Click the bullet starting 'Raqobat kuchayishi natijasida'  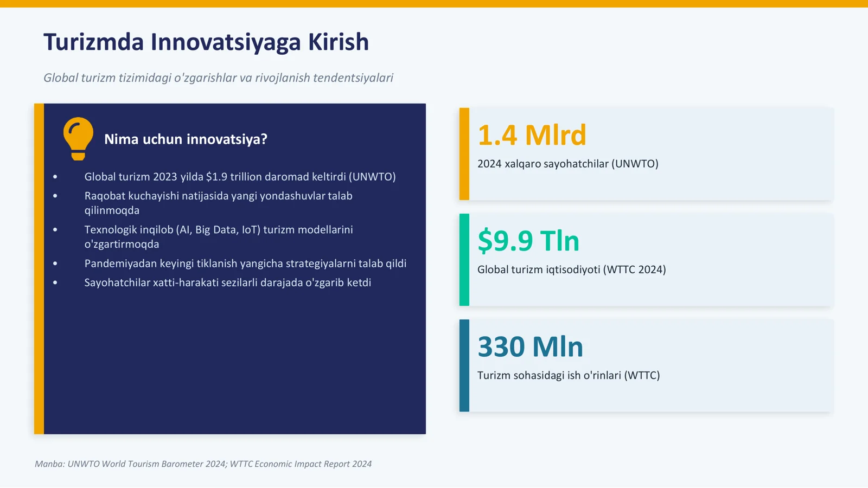(x=218, y=203)
